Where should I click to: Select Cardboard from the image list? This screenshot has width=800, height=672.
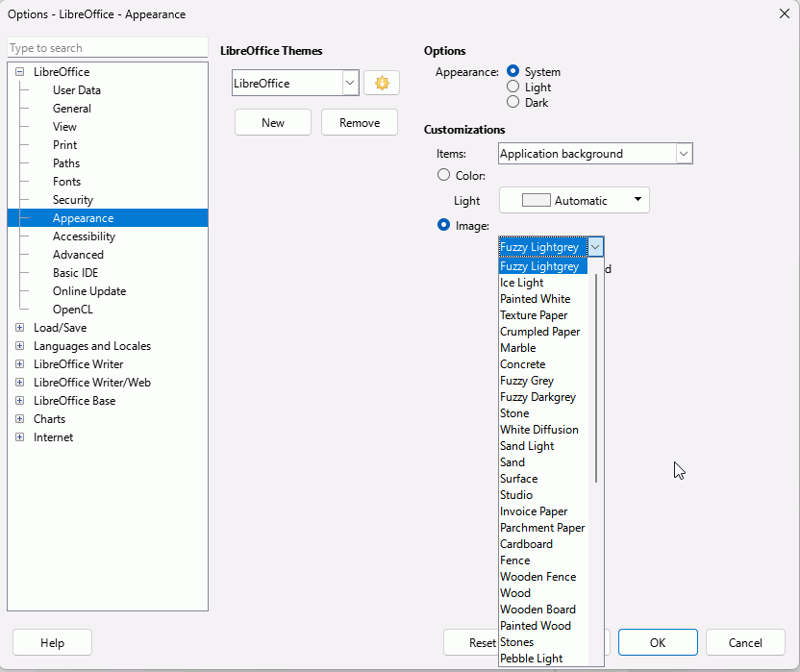(x=543, y=544)
